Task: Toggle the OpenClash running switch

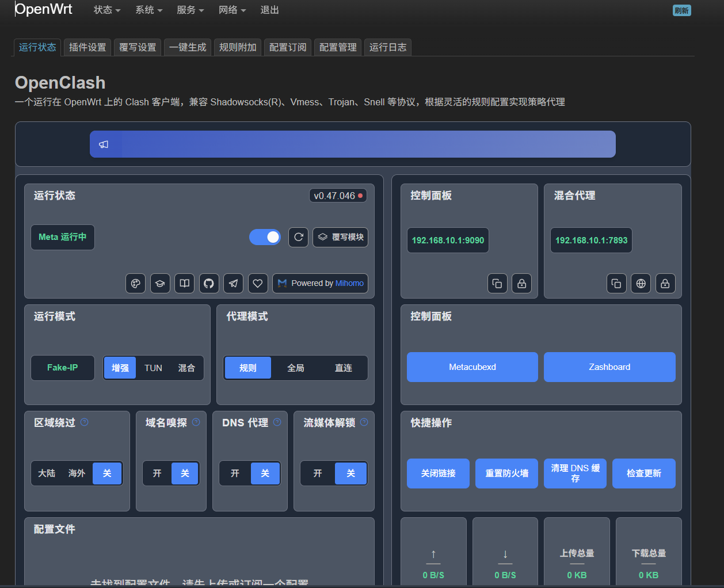Action: (x=265, y=237)
